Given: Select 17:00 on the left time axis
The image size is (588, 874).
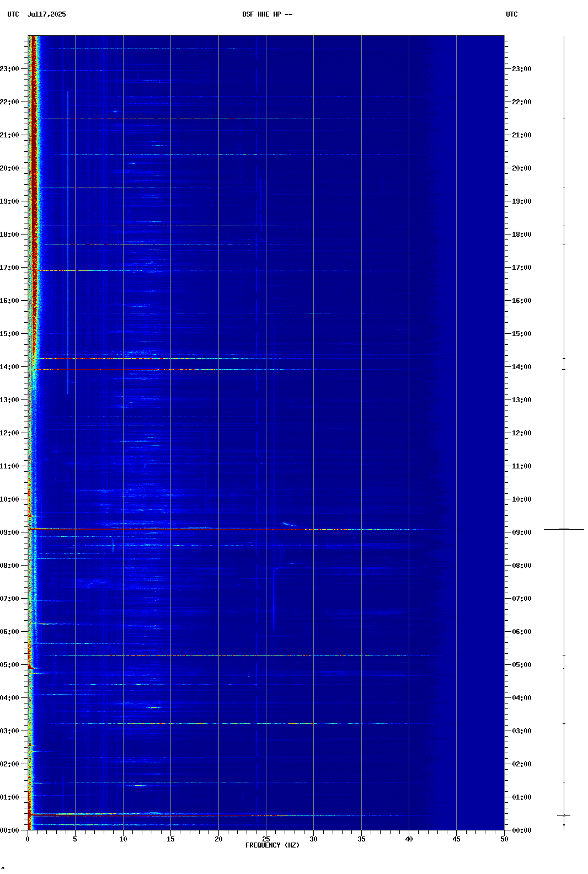Looking at the screenshot, I should pyautogui.click(x=9, y=268).
